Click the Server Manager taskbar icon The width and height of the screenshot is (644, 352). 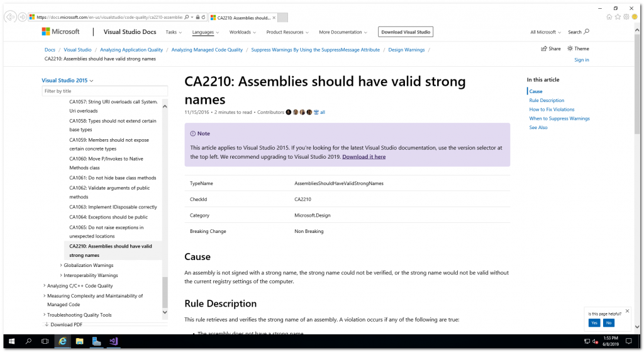96,341
